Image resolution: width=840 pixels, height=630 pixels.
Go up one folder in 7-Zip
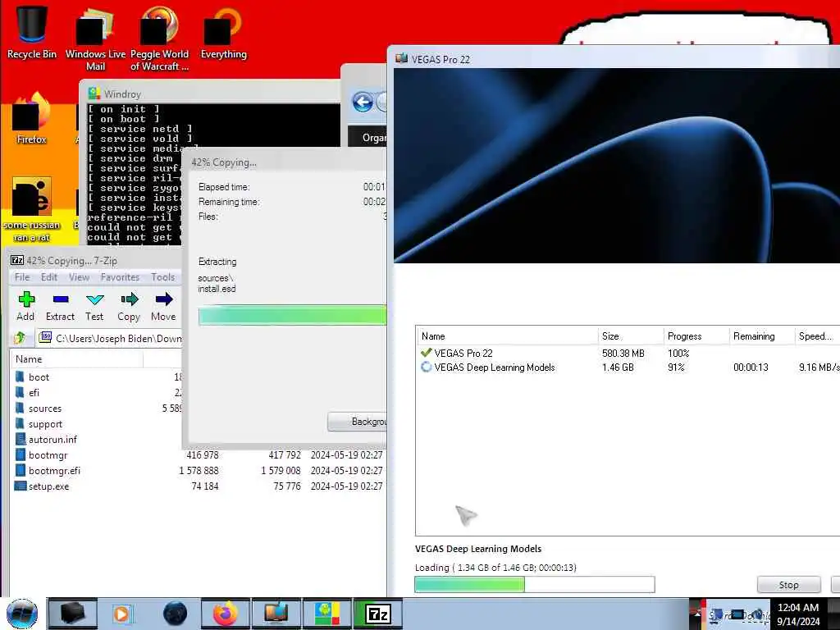20,338
